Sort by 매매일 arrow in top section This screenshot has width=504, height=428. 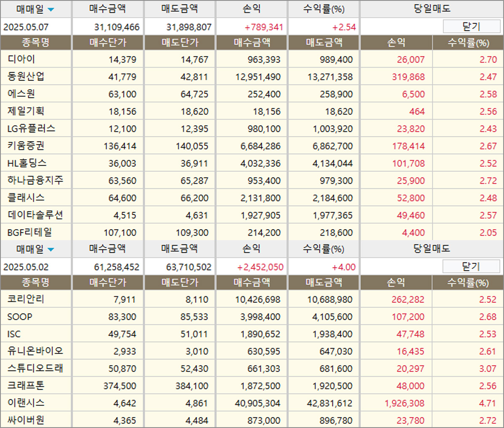coord(51,10)
